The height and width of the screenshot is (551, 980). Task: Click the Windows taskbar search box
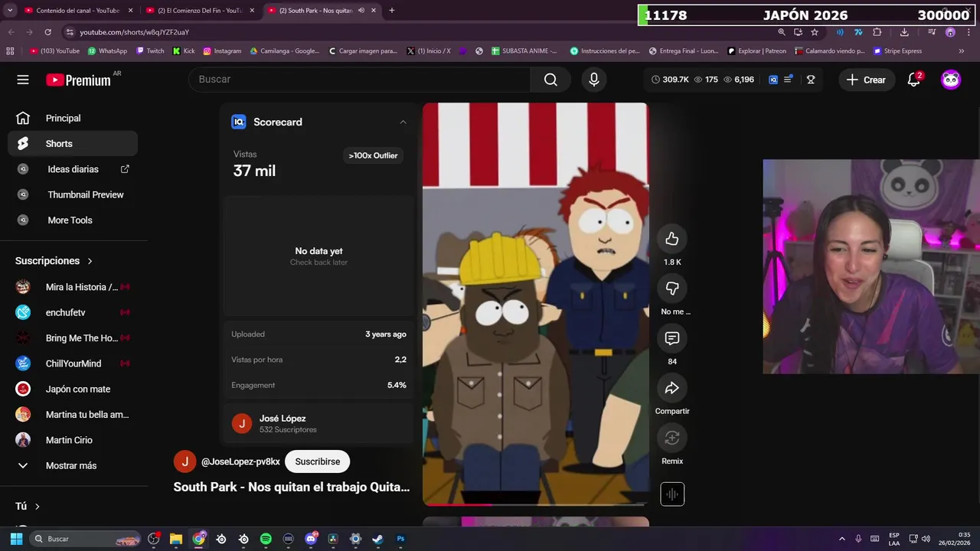(86, 539)
